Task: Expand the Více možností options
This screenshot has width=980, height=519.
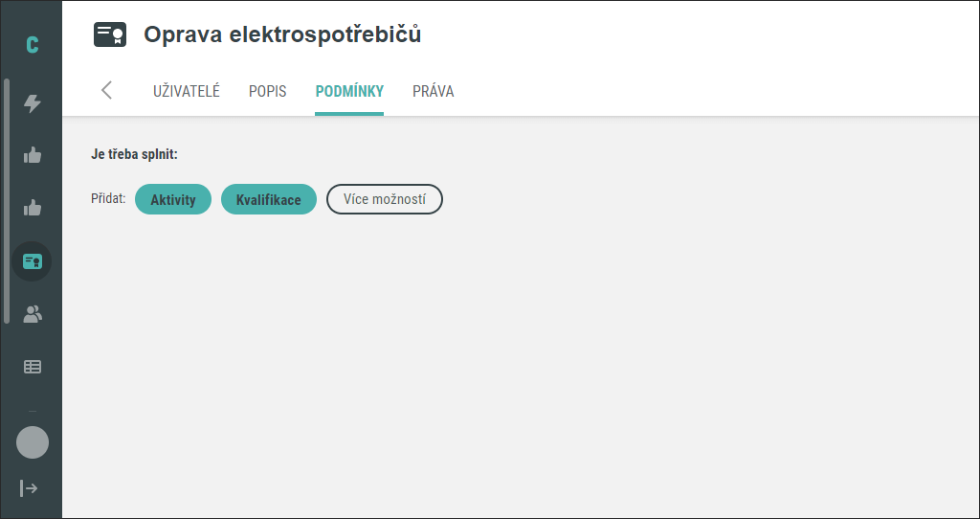Action: tap(385, 199)
